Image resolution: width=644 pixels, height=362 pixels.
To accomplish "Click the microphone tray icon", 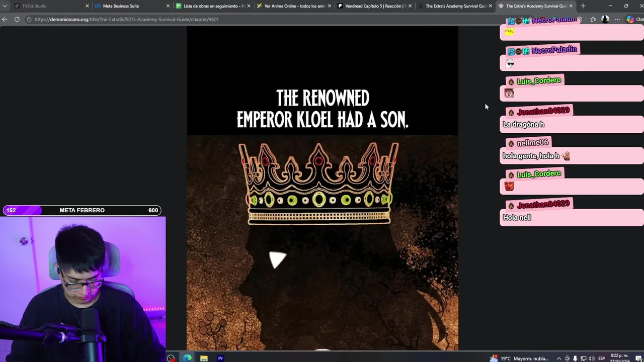I will pyautogui.click(x=576, y=358).
